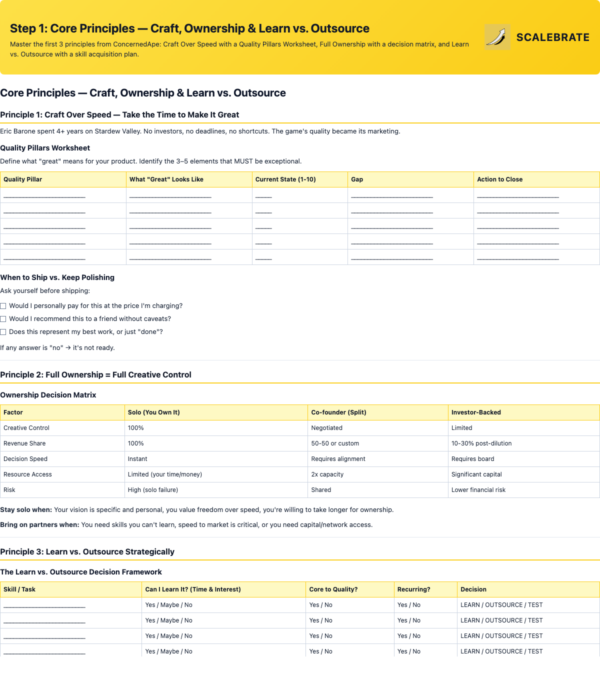Click the 'Creative Control' row label
The width and height of the screenshot is (600, 700).
click(26, 428)
